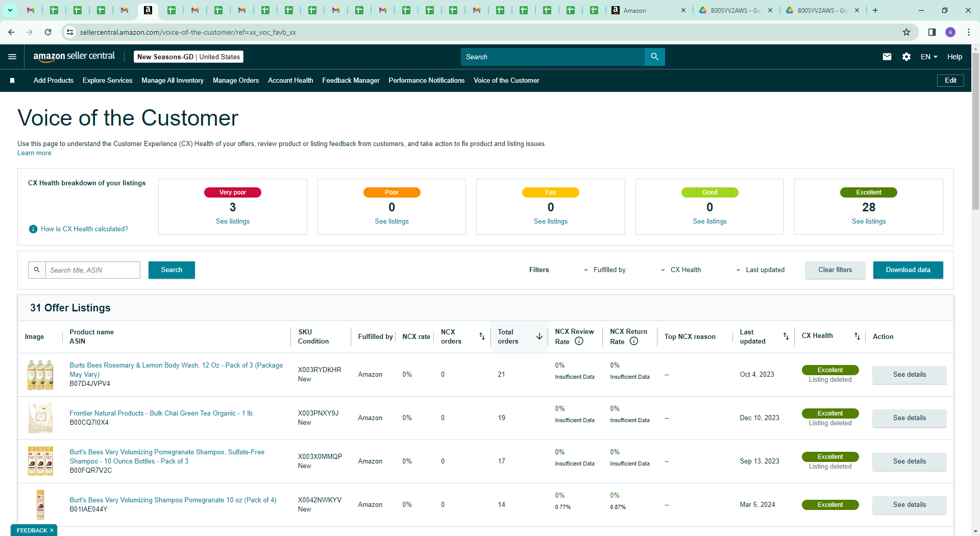Click the Edit button in the navigation bar
This screenshot has width=980, height=536.
[950, 81]
